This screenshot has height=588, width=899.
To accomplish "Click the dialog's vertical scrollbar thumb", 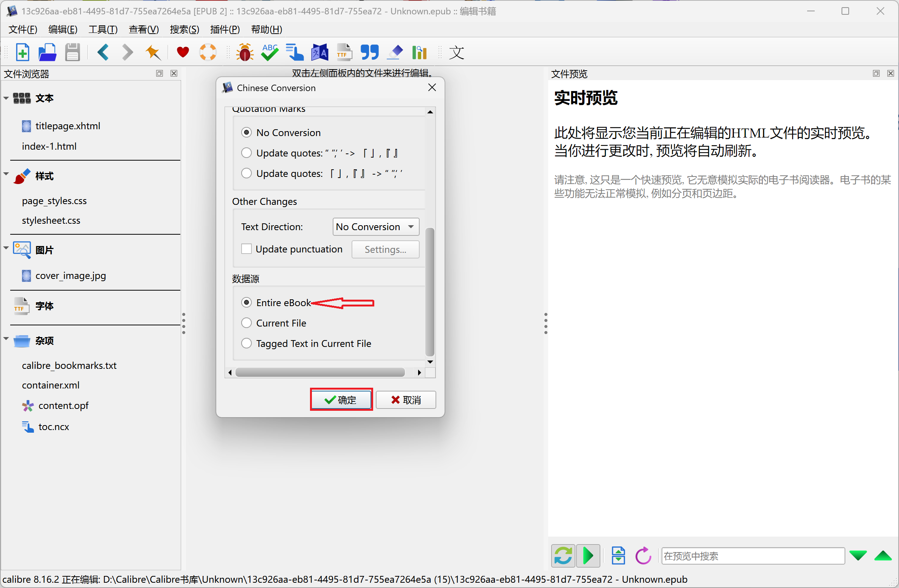I will [430, 291].
